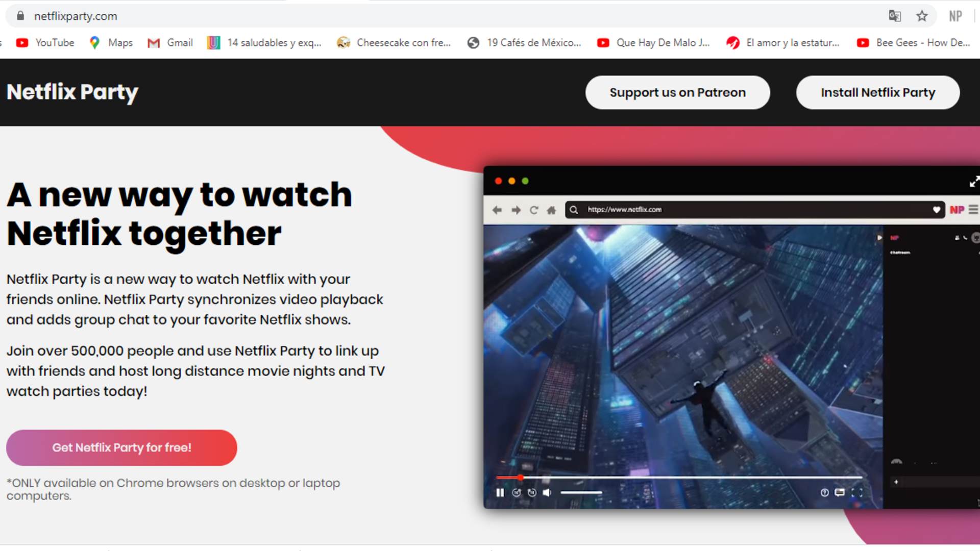Click the search magnifier in demo URL bar
The image size is (980, 551).
tap(574, 210)
